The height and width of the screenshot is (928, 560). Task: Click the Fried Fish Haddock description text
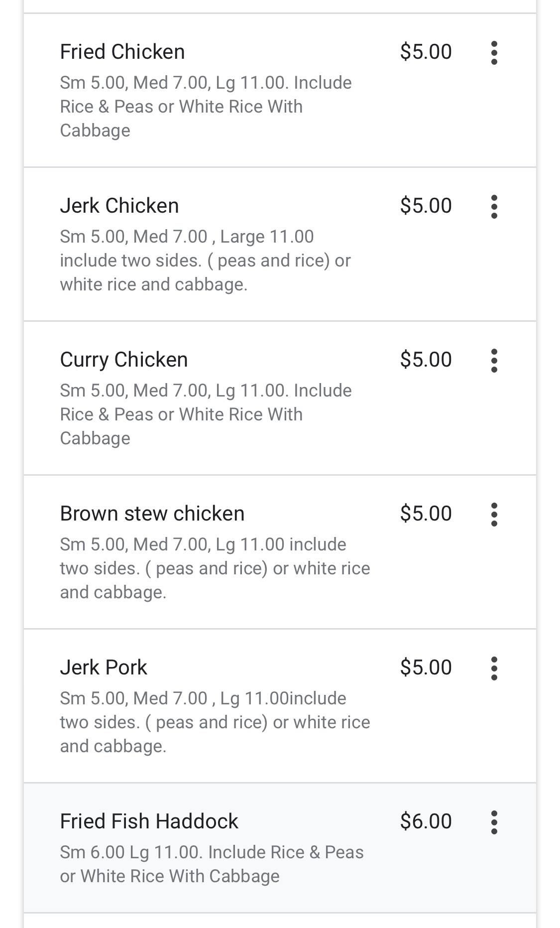click(x=212, y=864)
